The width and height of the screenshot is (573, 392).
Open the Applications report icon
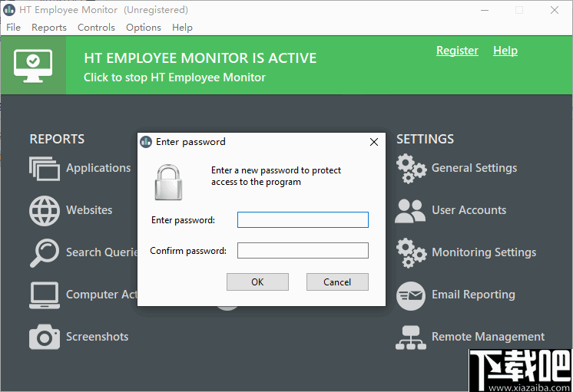point(45,169)
